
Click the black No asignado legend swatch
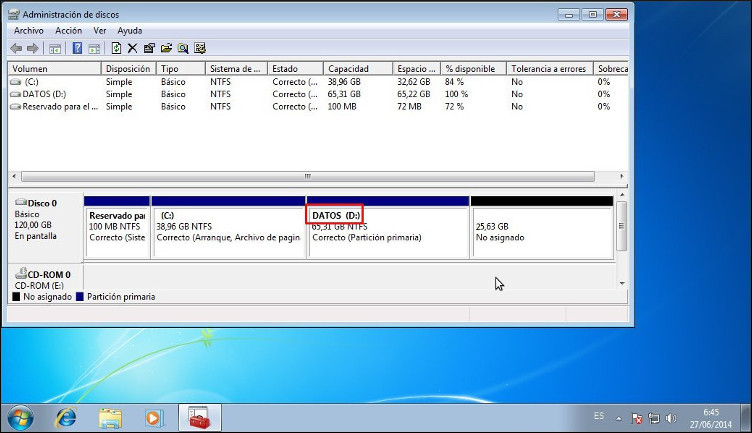[x=16, y=297]
